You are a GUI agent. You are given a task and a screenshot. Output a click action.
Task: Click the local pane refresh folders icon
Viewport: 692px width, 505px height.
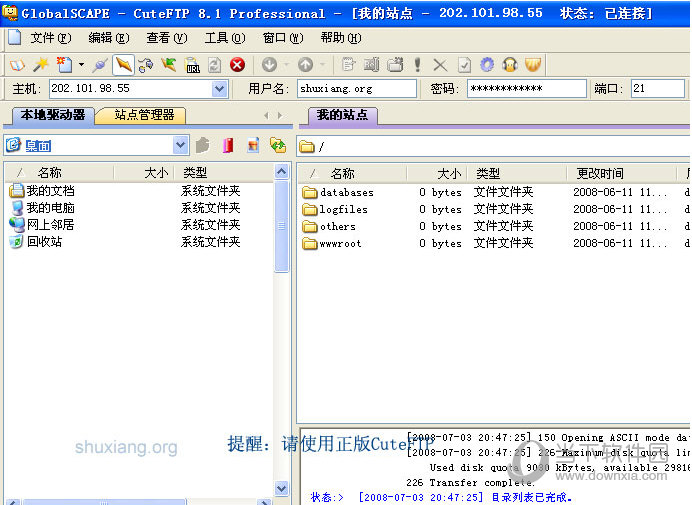[x=278, y=145]
